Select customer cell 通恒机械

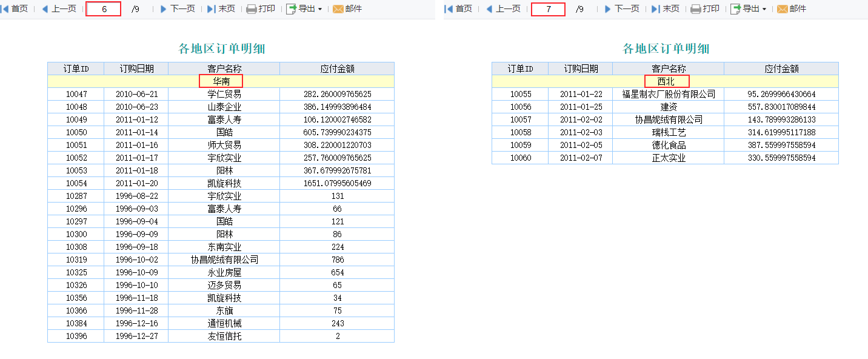(224, 323)
